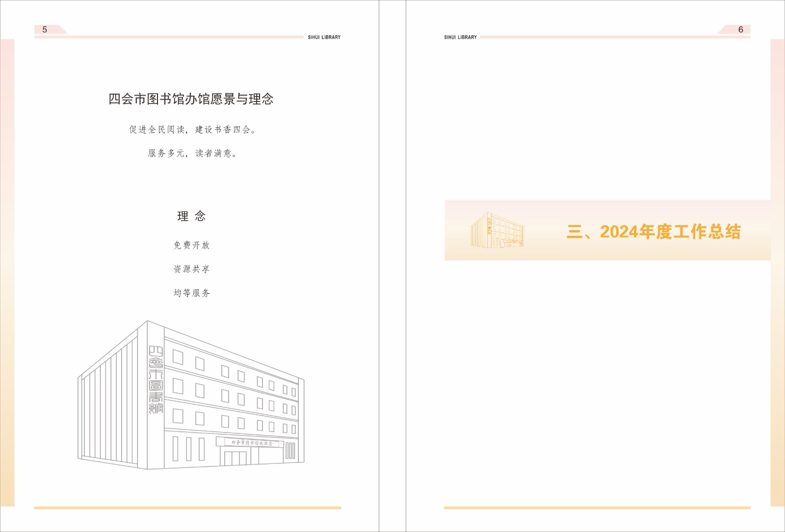Click the SIHUI LIBRARY header on right page

pos(460,37)
